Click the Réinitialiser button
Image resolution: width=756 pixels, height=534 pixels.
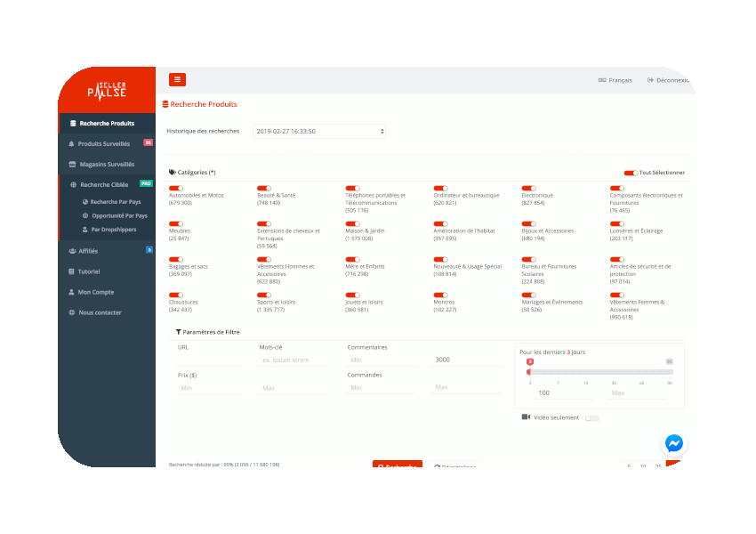point(454,464)
